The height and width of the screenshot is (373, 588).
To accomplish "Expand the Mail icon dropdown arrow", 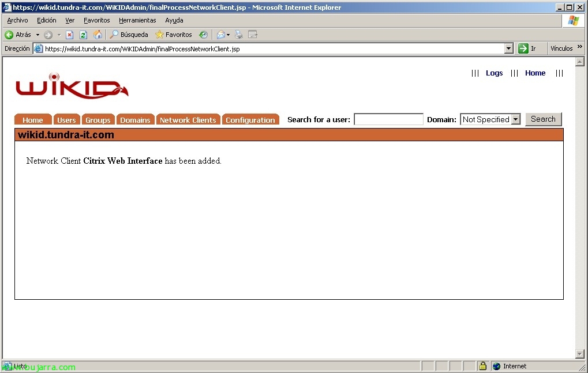I will [x=228, y=35].
